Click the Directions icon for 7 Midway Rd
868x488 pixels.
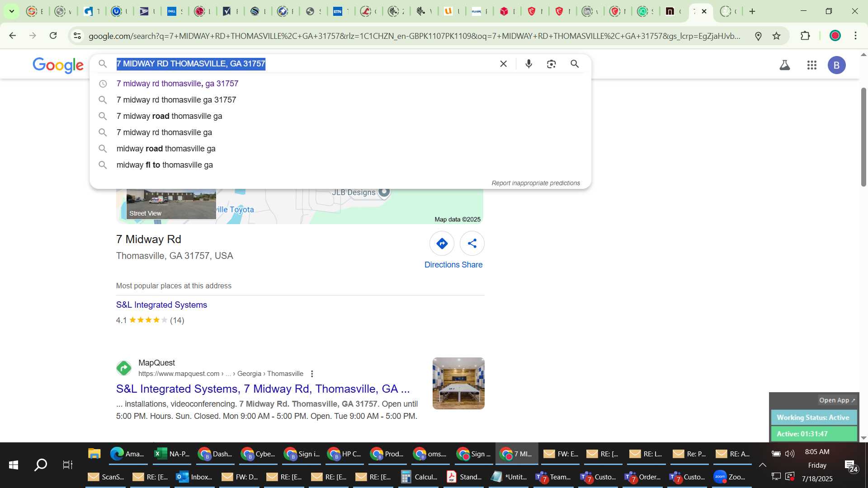442,244
